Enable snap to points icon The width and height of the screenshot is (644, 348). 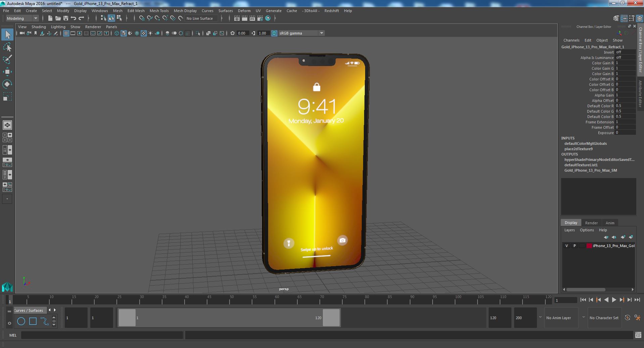pos(157,18)
